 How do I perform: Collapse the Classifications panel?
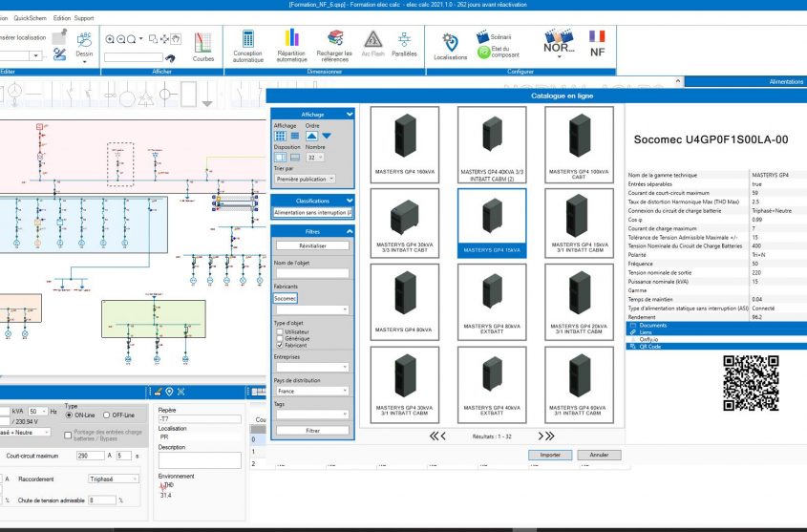350,201
